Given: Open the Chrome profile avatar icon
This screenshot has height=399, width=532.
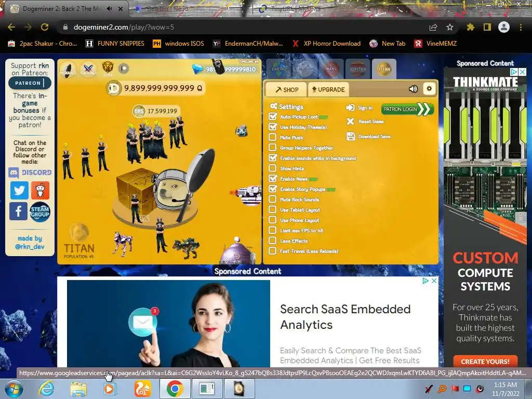Looking at the screenshot, I should [504, 27].
